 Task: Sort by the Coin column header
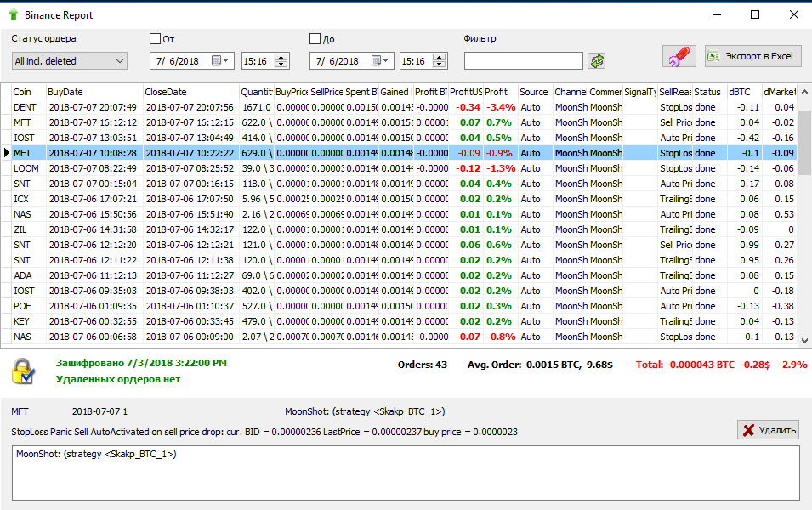[x=28, y=92]
